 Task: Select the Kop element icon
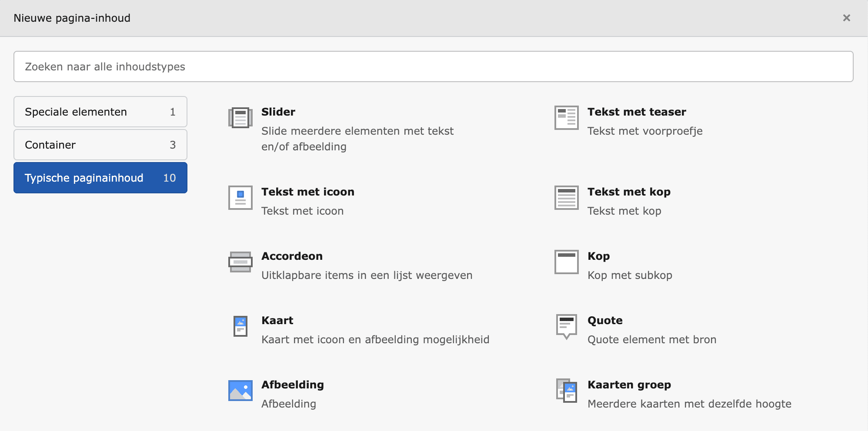point(566,262)
